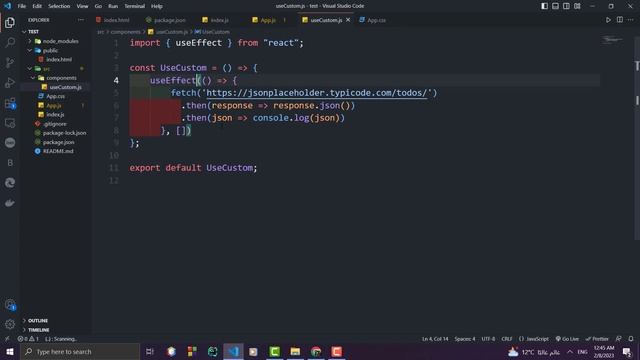Toggle the primary side bar layout button

pyautogui.click(x=544, y=6)
